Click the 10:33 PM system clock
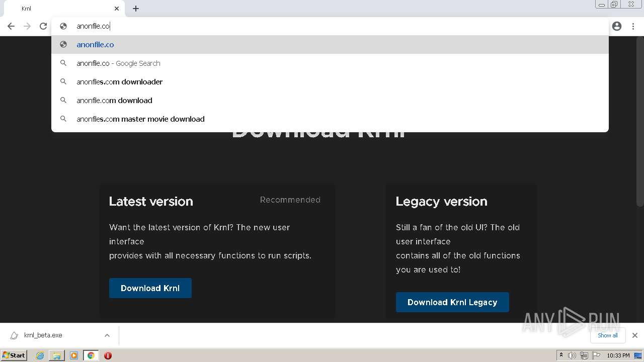This screenshot has height=362, width=644. pyautogui.click(x=618, y=355)
